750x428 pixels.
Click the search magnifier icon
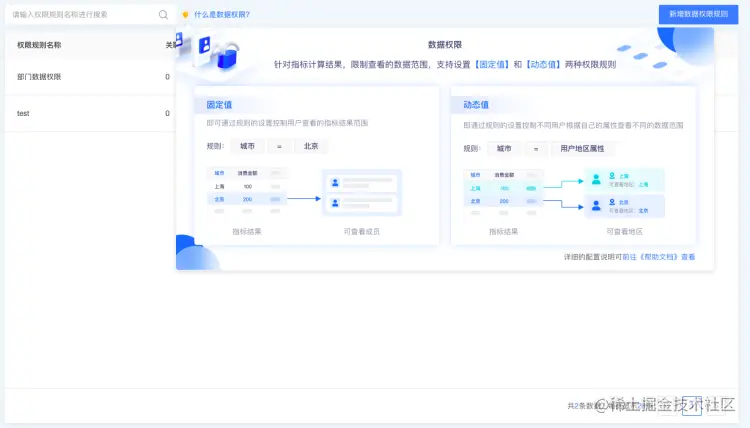[163, 15]
